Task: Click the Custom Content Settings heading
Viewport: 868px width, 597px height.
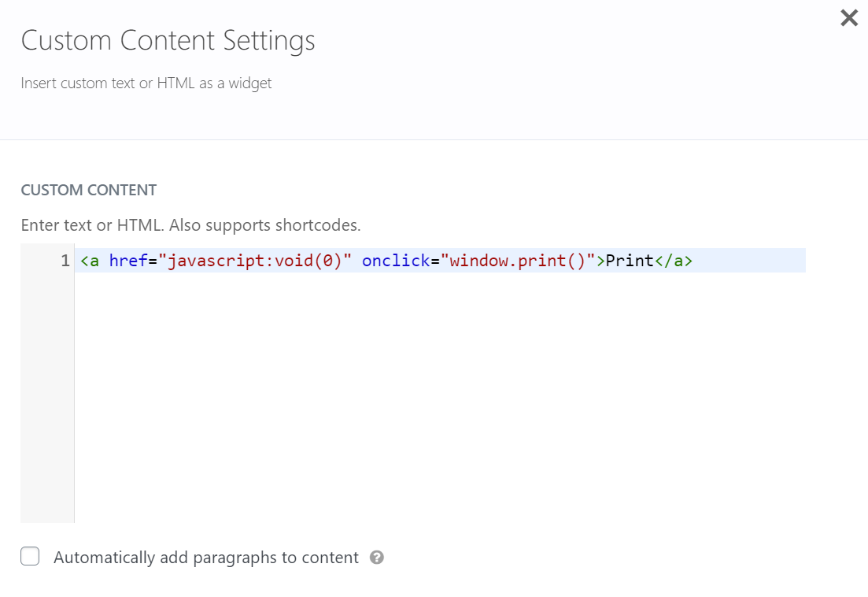Action: [x=168, y=40]
